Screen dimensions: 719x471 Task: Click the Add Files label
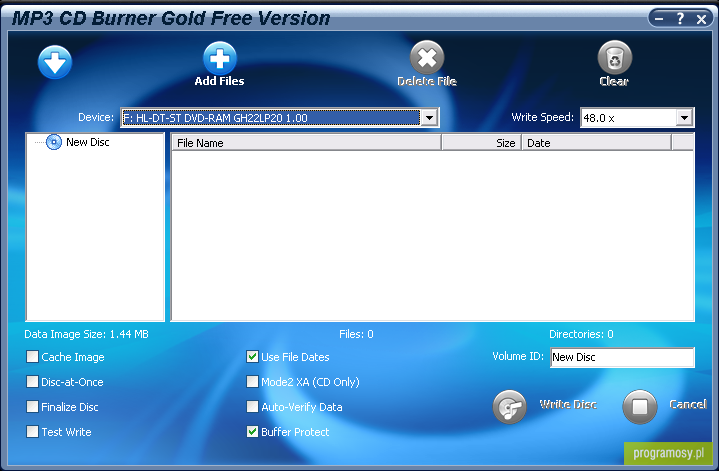tap(220, 81)
